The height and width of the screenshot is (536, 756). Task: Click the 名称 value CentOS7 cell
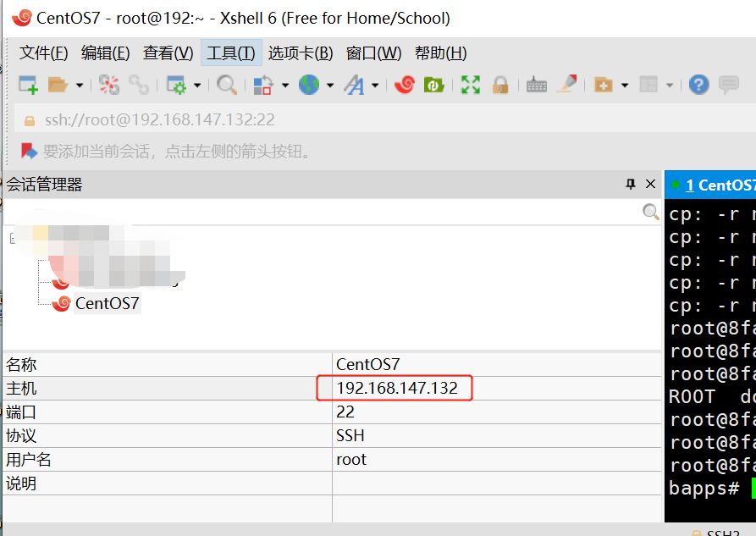pos(497,364)
